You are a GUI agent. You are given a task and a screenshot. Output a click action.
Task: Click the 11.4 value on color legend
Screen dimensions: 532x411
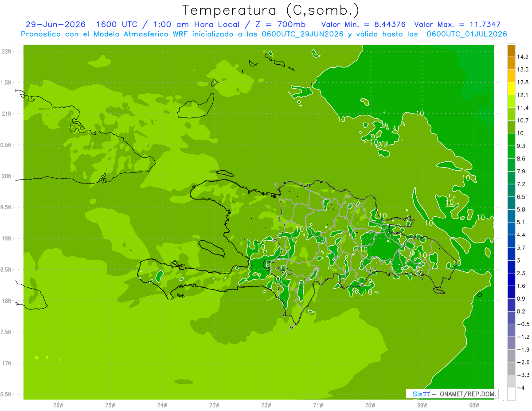click(x=522, y=108)
